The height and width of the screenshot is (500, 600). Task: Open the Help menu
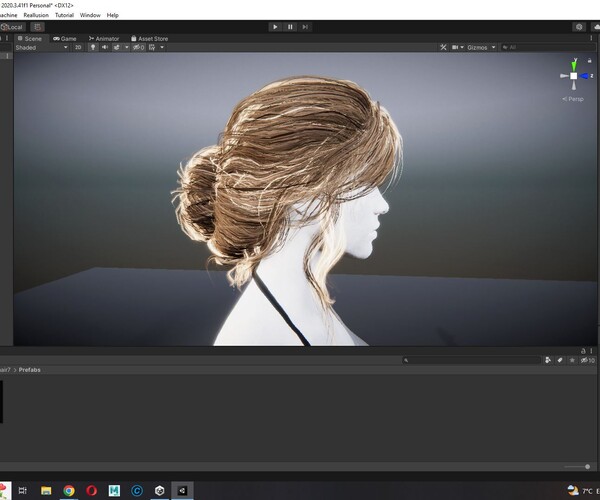(x=112, y=15)
